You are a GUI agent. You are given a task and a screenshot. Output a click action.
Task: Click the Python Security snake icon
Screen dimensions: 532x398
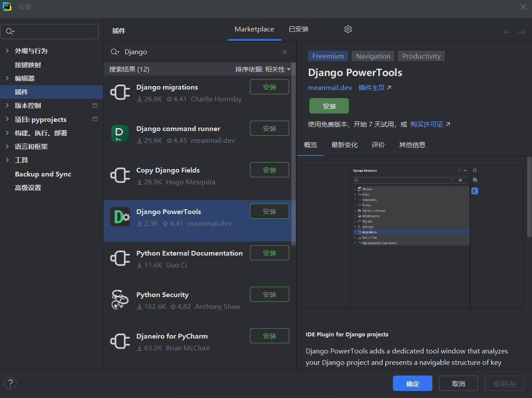(x=120, y=300)
